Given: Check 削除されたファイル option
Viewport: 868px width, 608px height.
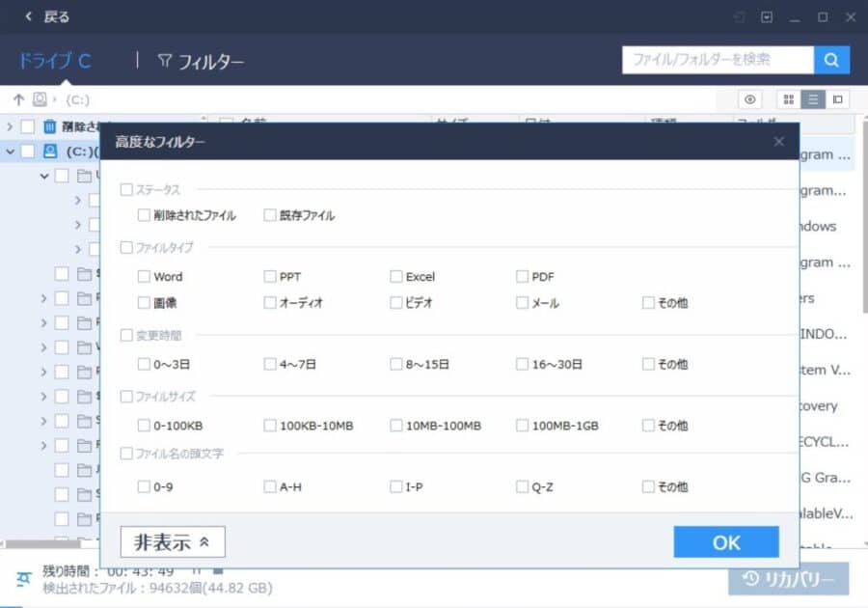Looking at the screenshot, I should [x=144, y=215].
